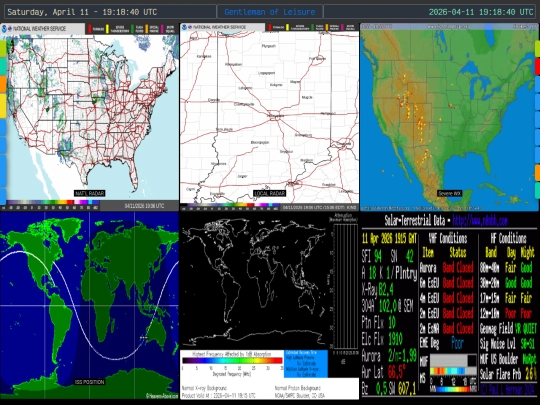This screenshot has width=540, height=405.
Task: Click the "Logansport" city label on the local radar
Action: (267, 73)
